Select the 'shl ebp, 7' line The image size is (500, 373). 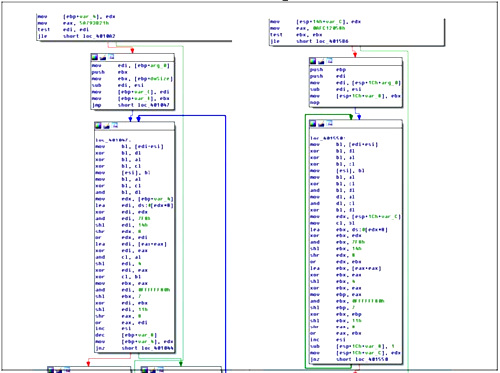pyautogui.click(x=333, y=307)
